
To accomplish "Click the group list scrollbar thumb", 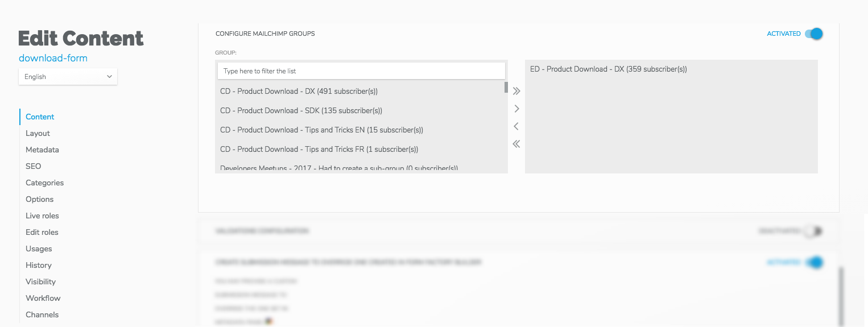I will pos(506,87).
